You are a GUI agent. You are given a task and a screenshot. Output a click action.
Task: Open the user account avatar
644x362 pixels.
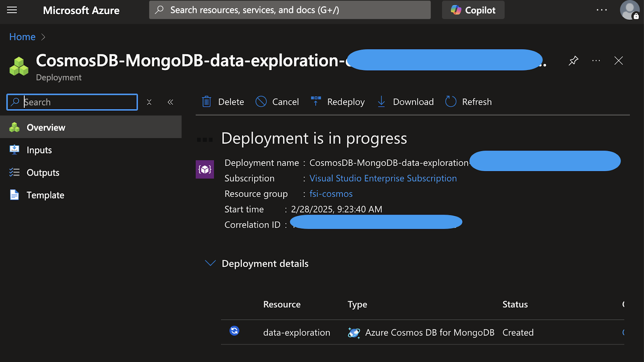[x=630, y=10]
